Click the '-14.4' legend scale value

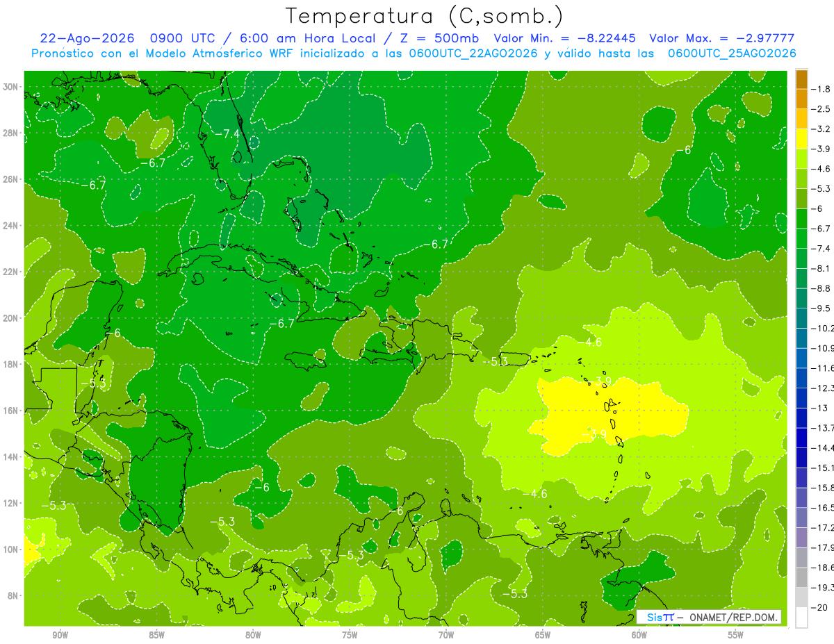(x=822, y=448)
